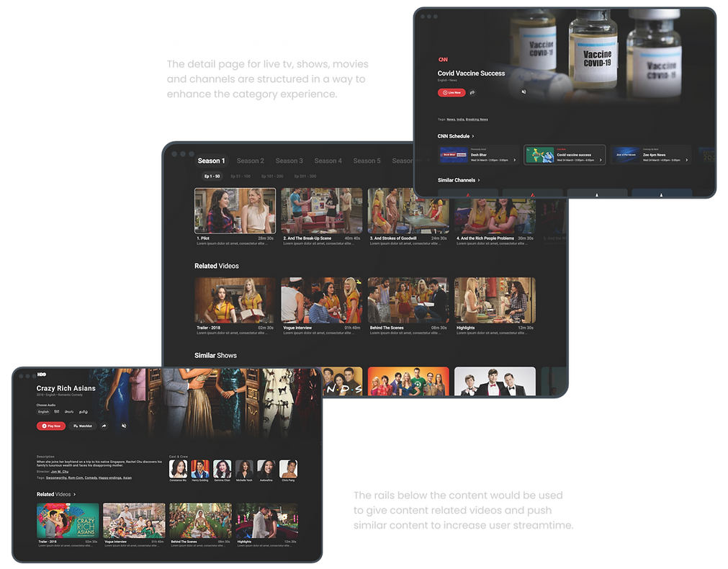This screenshot has height=569, width=728.
Task: Open the Season 4 tab
Action: [328, 161]
